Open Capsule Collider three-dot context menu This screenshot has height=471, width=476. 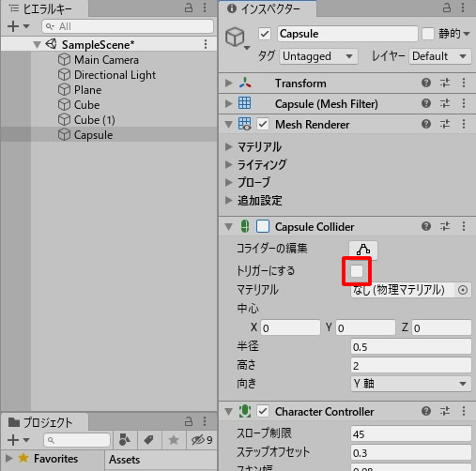coord(464,226)
